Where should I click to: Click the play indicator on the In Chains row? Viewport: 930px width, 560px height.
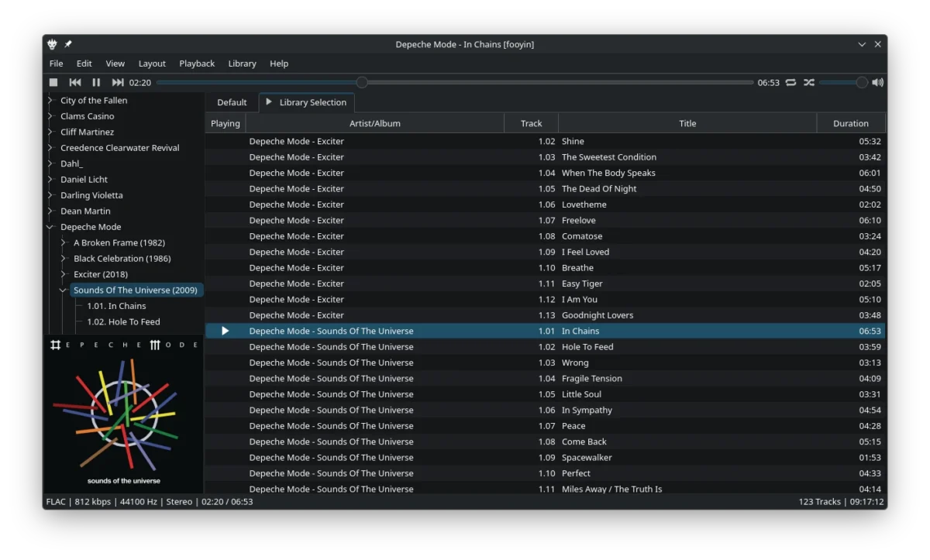click(225, 331)
